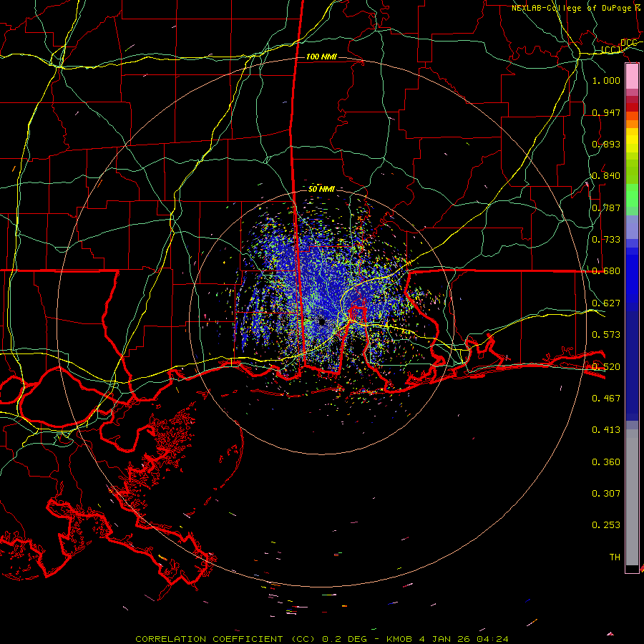The image size is (644, 644).
Task: Click the 50 NMI range ring label
Action: point(321,189)
